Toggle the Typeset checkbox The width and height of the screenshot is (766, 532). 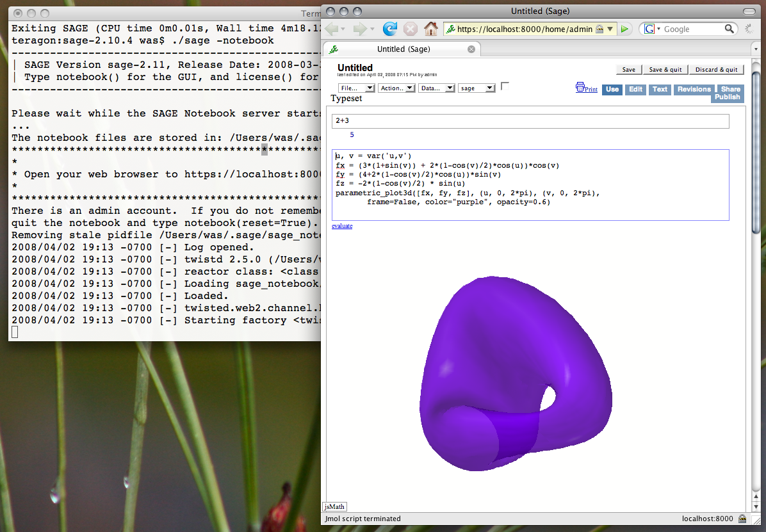click(x=505, y=86)
